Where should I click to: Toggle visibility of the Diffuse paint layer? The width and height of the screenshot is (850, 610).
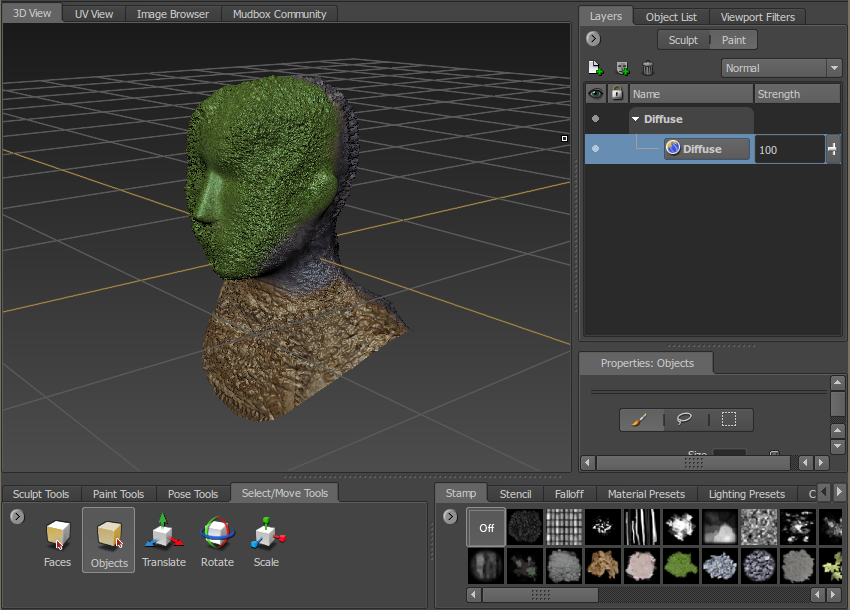(x=594, y=148)
